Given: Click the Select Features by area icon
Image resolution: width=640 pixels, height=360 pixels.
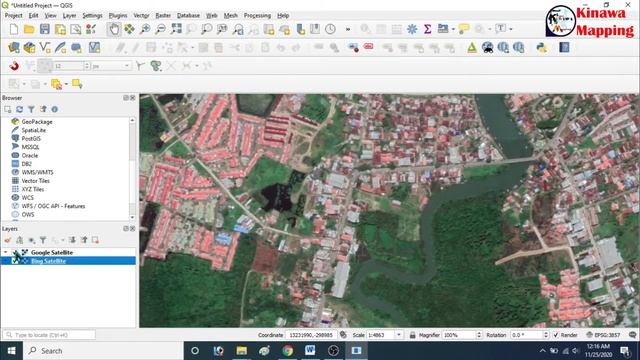Looking at the screenshot, I should (x=14, y=84).
